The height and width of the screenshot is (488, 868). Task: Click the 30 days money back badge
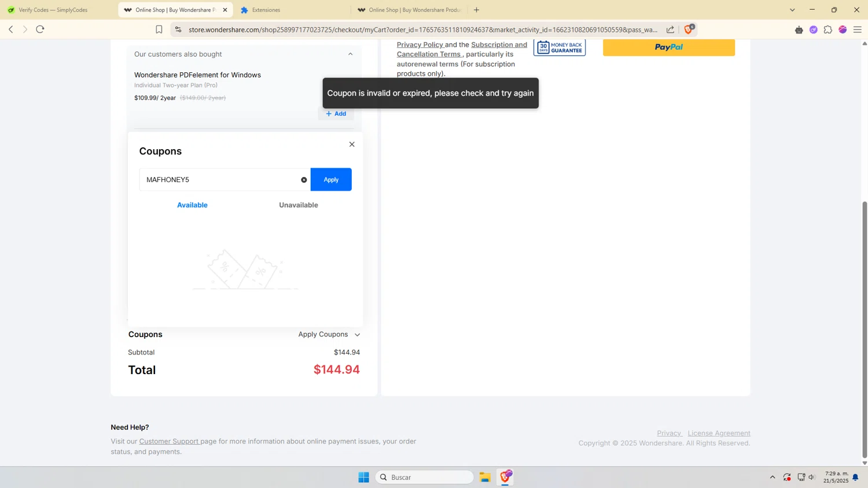[560, 47]
